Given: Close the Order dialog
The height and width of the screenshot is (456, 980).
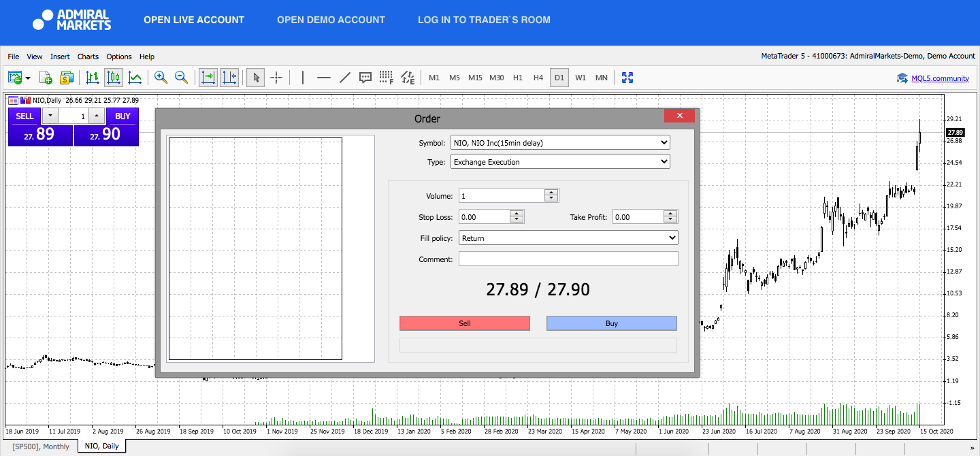Looking at the screenshot, I should pyautogui.click(x=679, y=116).
